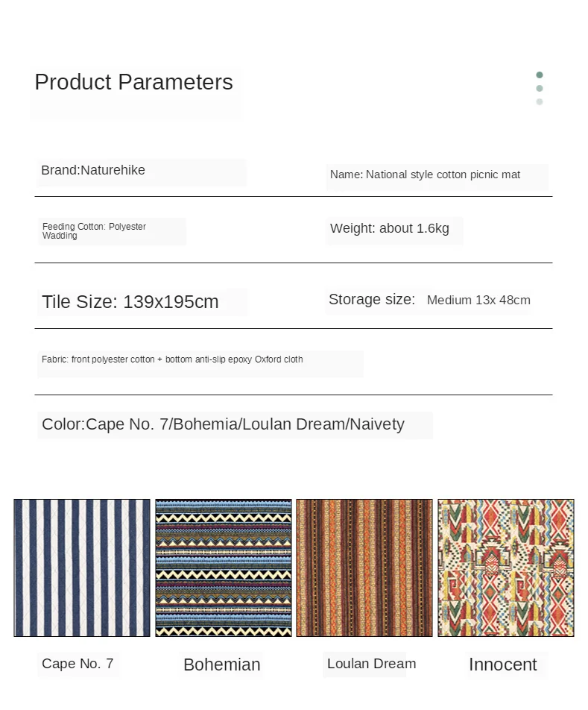Image resolution: width=588 pixels, height=710 pixels.
Task: Click the middle gray-green dot
Action: [540, 89]
